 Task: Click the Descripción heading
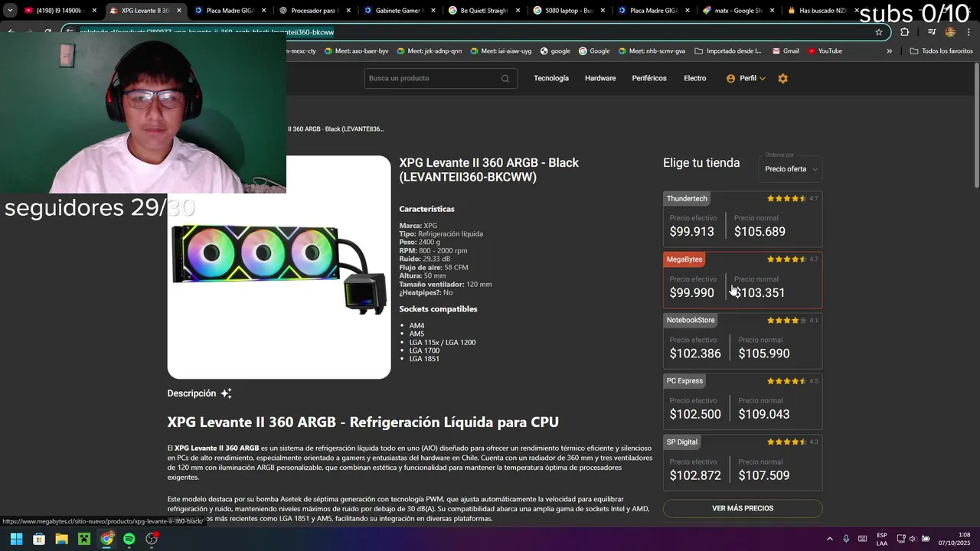coord(191,393)
